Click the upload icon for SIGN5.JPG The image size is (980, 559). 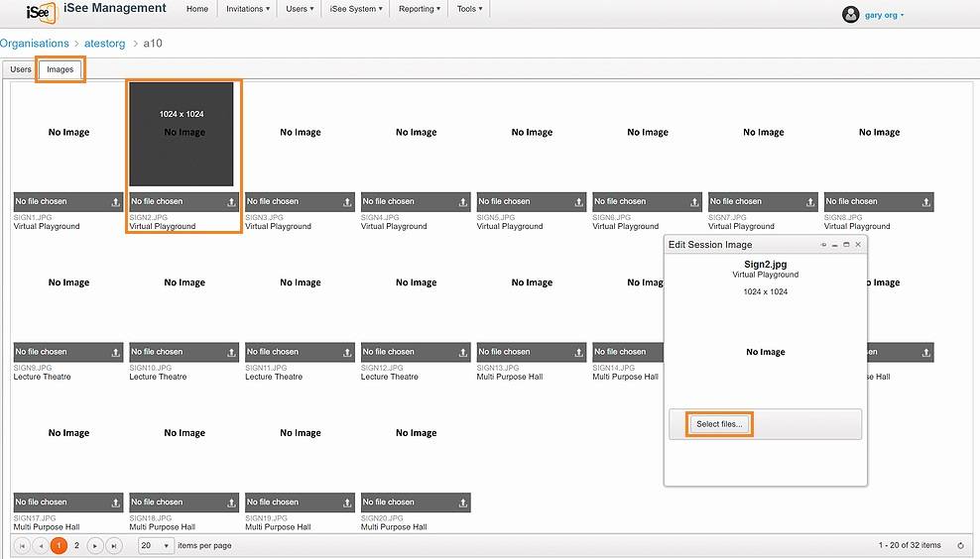point(578,202)
